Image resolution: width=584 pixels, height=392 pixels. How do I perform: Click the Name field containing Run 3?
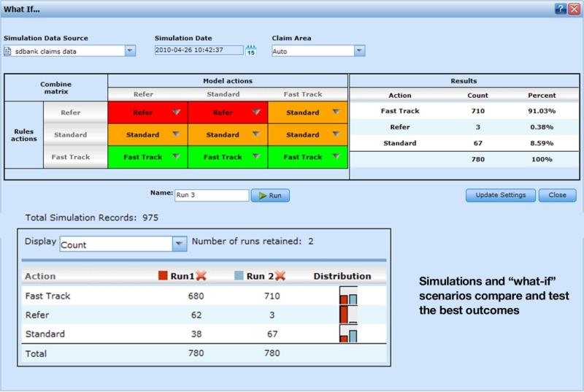[x=212, y=195]
